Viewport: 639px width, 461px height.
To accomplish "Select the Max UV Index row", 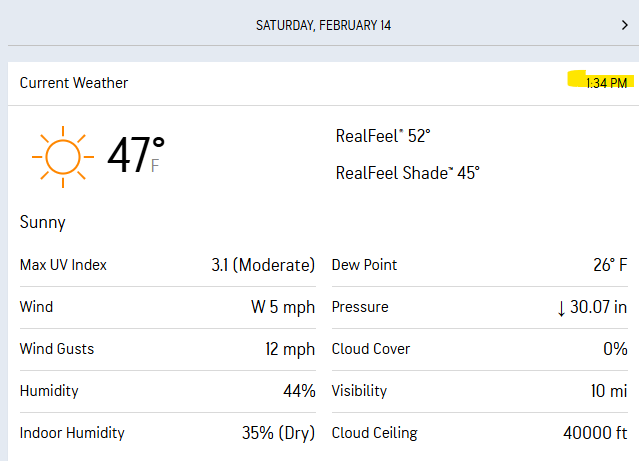I will point(167,265).
